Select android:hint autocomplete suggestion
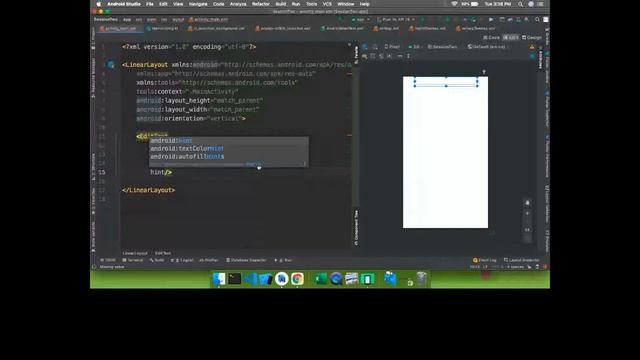640x360 pixels. tap(229, 140)
